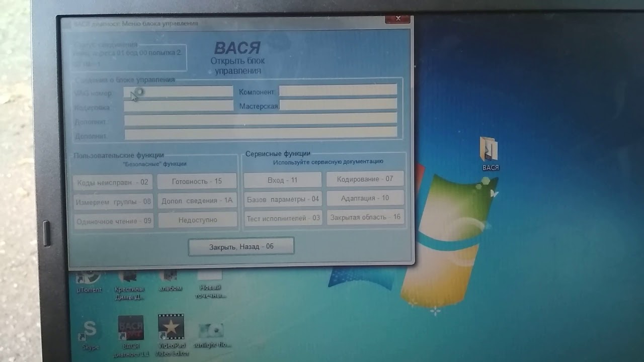Run Тест исполнителей - 03 button
The image size is (644, 362).
click(283, 218)
